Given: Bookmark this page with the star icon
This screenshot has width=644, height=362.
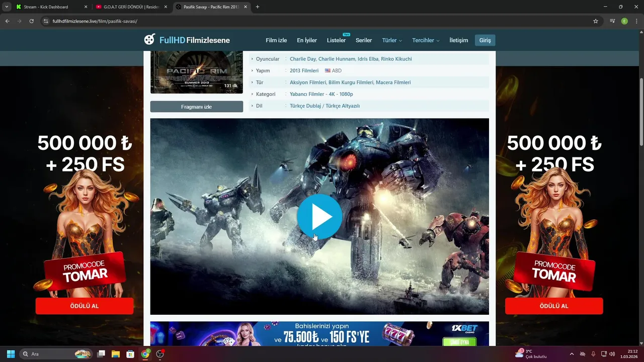Looking at the screenshot, I should (x=596, y=21).
